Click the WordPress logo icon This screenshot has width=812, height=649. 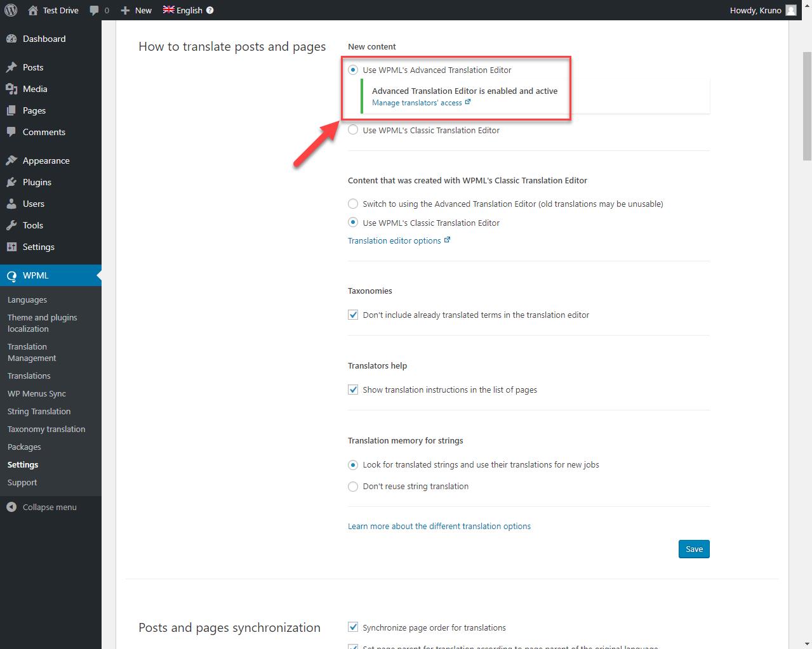click(11, 10)
